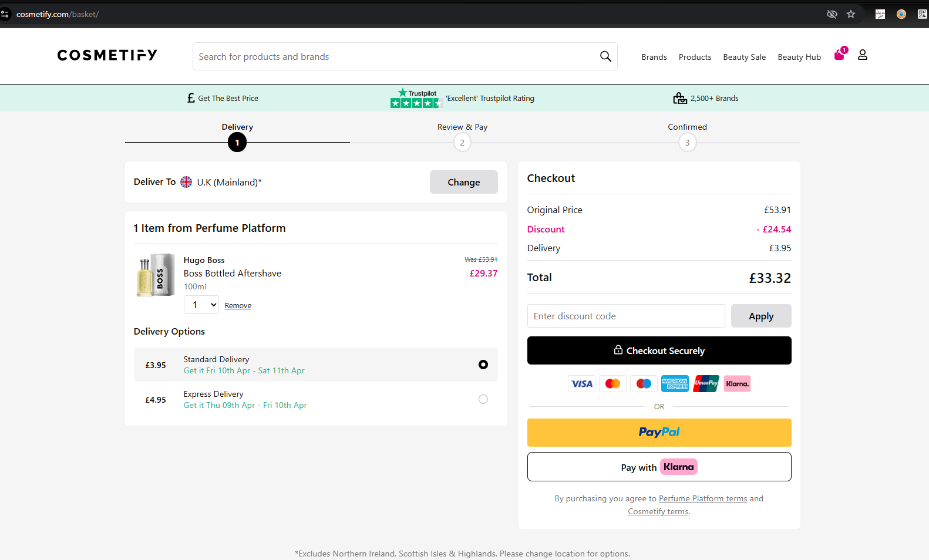Click the Boss Bottled Aftershave product title

pos(233,273)
